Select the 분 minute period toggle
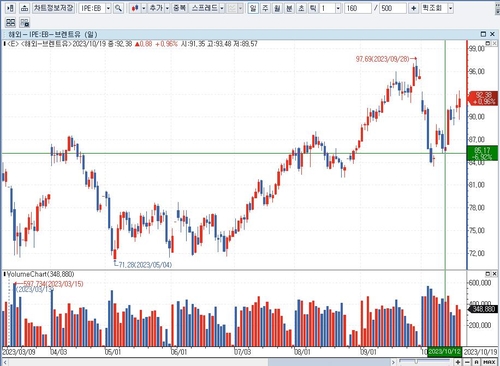Viewport: 500px width, 366px height. (x=289, y=8)
